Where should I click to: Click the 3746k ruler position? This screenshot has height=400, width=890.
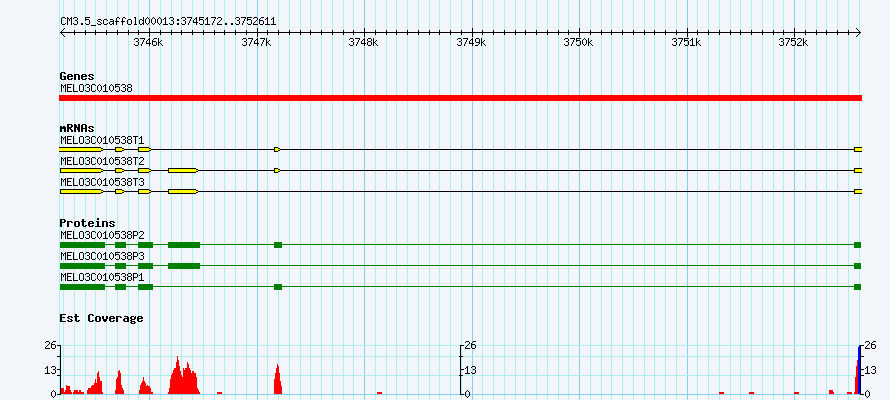(x=149, y=43)
